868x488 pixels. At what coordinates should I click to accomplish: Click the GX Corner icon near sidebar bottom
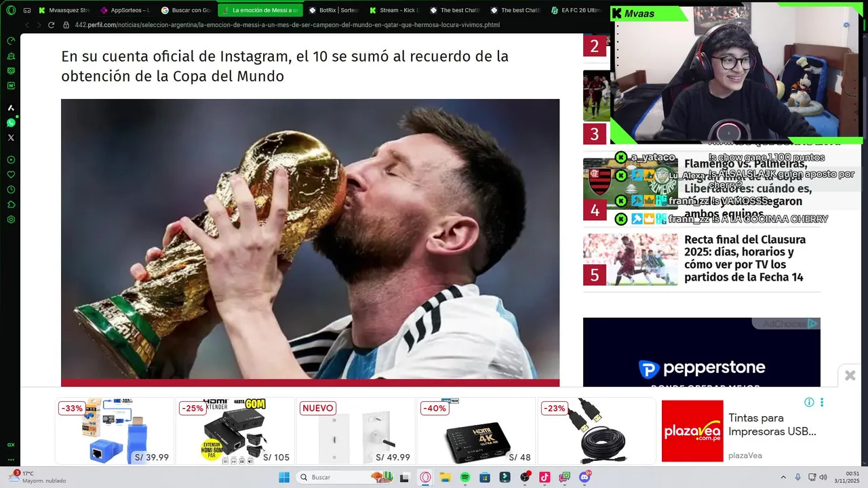click(x=11, y=445)
